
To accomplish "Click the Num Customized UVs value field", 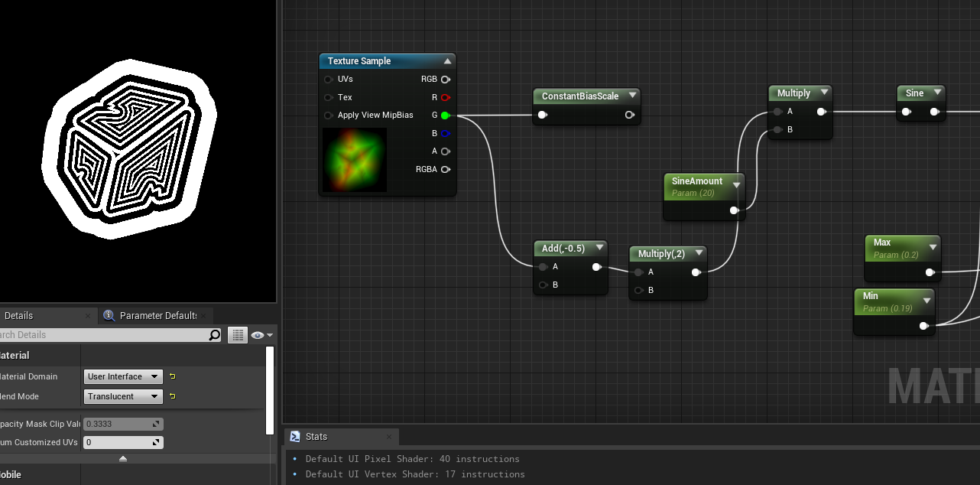I will 118,442.
